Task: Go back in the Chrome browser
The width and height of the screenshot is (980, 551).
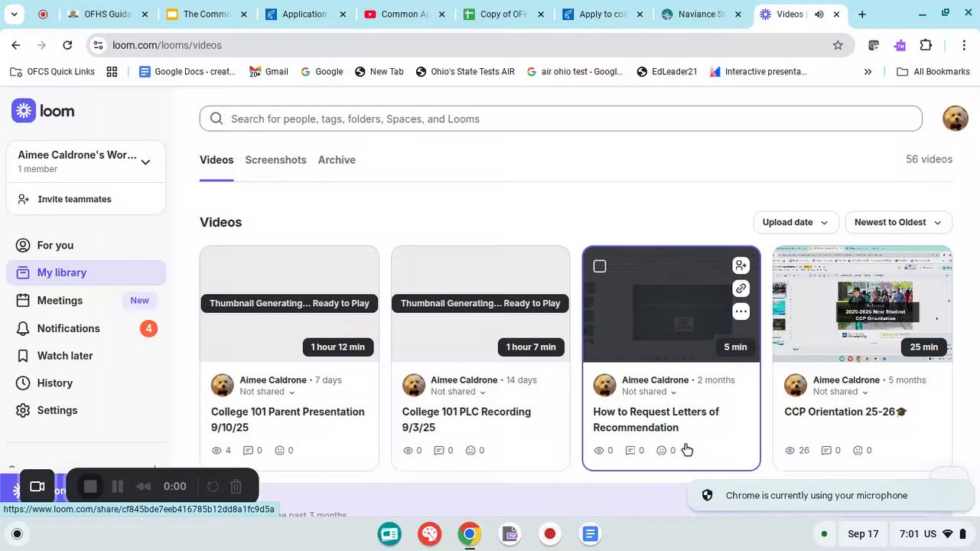Action: coord(16,45)
